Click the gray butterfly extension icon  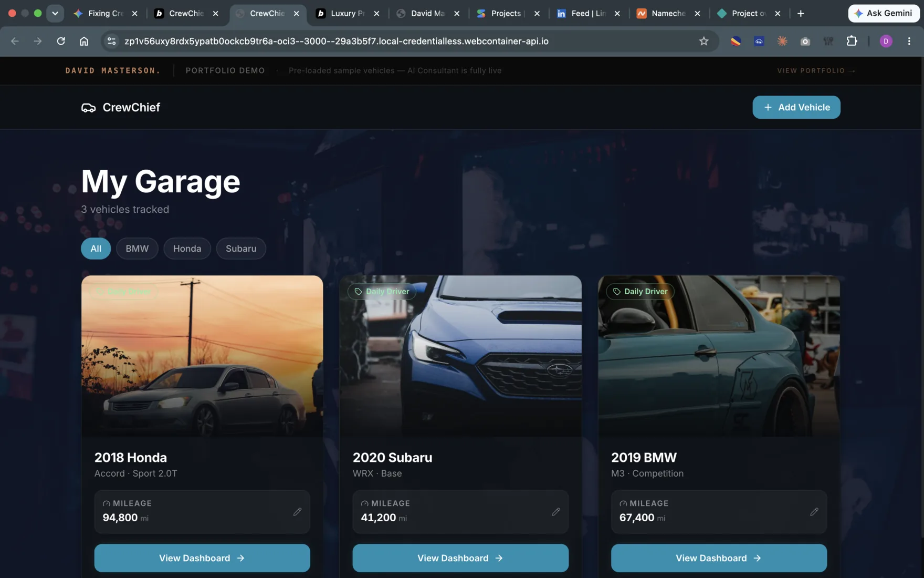828,41
